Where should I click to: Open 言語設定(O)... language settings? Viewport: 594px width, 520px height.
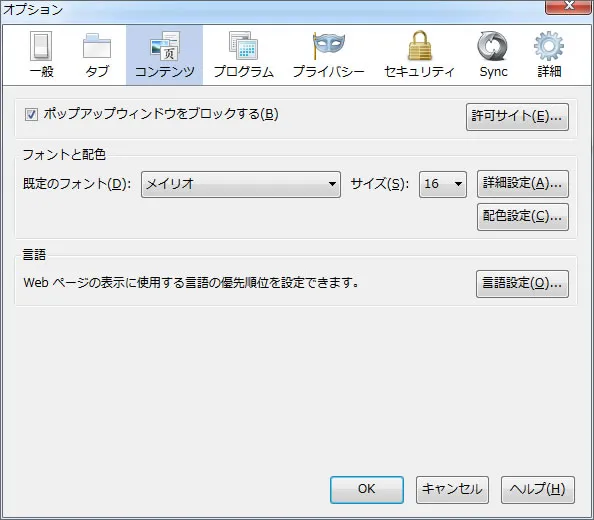(x=522, y=284)
